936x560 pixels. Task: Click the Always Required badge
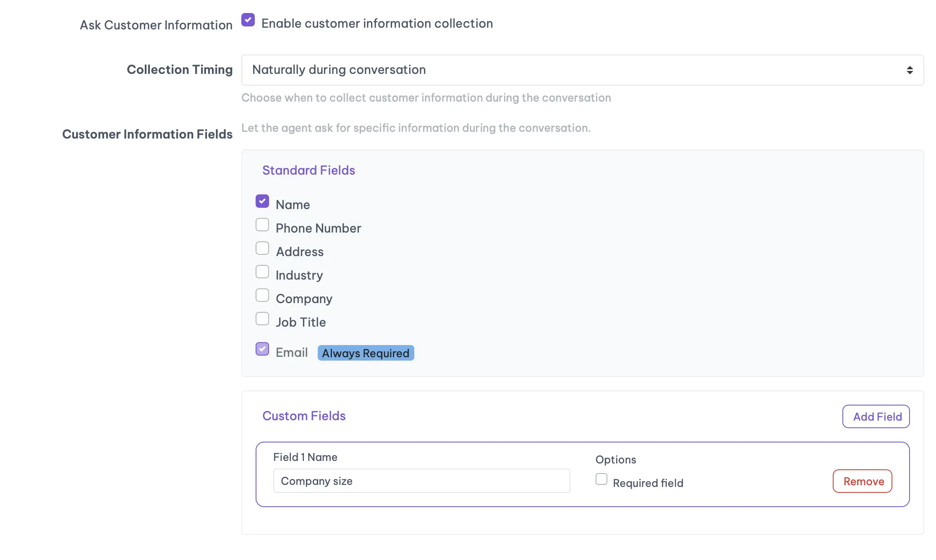366,353
